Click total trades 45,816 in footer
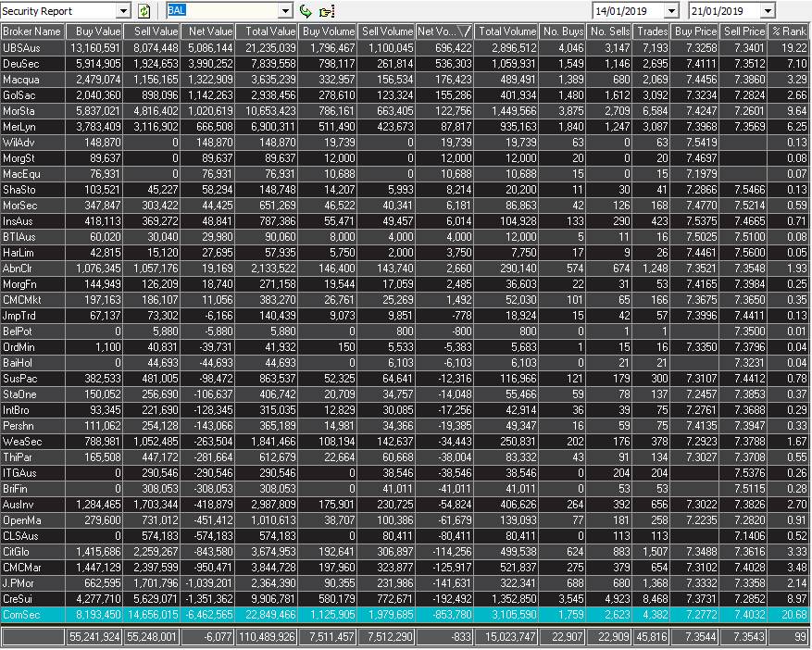812x650 pixels. (x=652, y=636)
